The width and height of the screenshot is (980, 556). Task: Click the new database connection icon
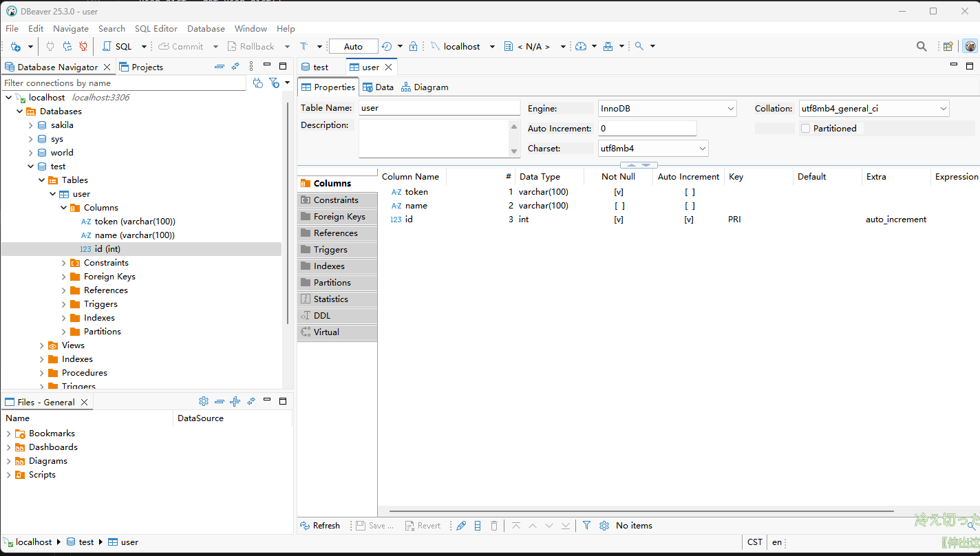click(16, 47)
